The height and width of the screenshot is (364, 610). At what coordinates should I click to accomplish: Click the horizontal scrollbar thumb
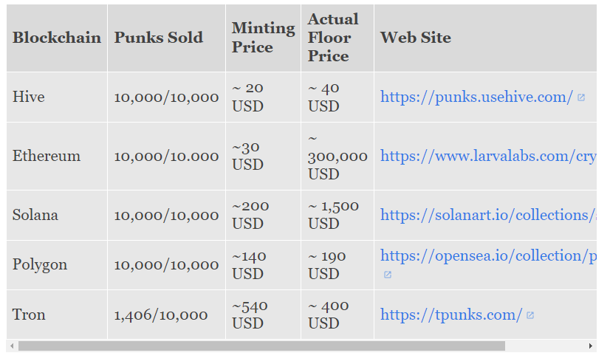coord(261,346)
